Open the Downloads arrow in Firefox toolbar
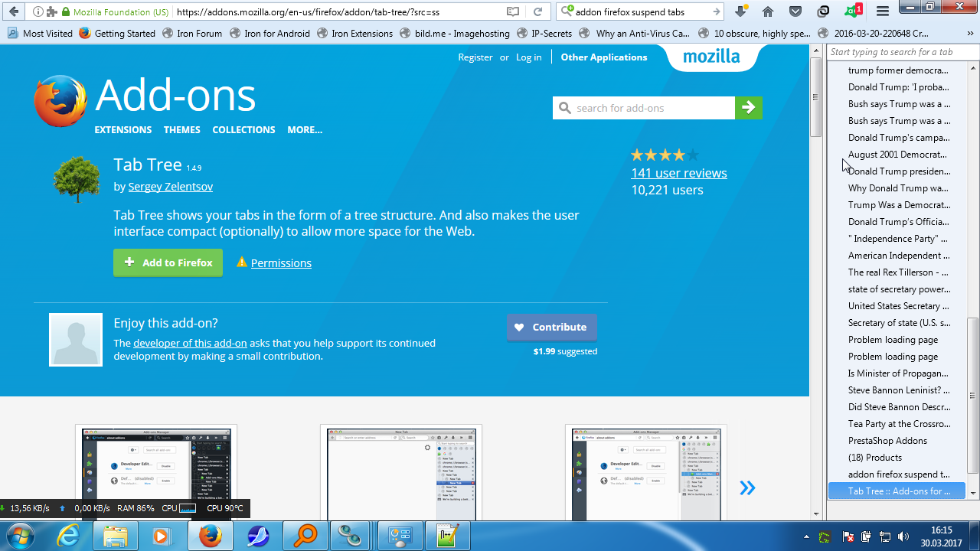 (x=740, y=11)
